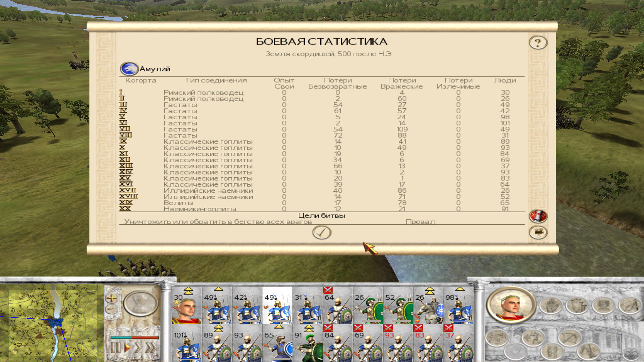Click the Цели битвы heading
Image resolution: width=644 pixels, height=362 pixels.
pos(322,216)
